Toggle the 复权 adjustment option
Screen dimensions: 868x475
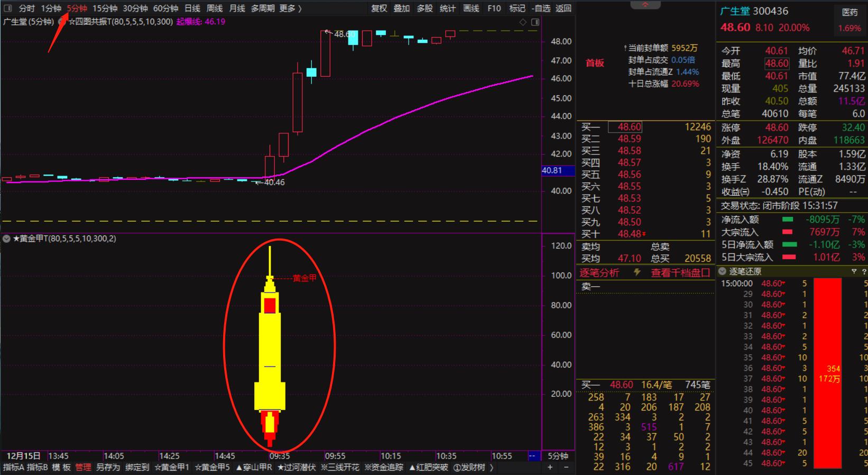pos(379,8)
